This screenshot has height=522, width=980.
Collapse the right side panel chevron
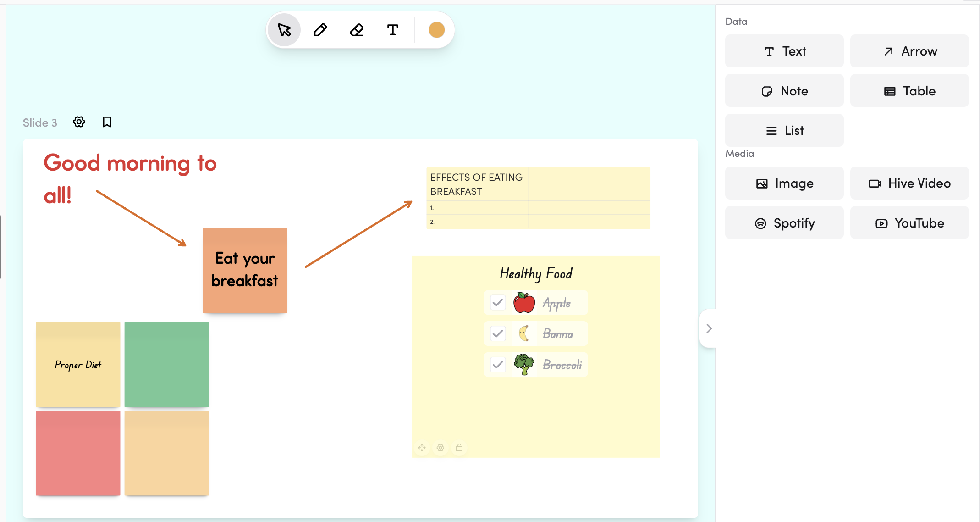point(709,328)
